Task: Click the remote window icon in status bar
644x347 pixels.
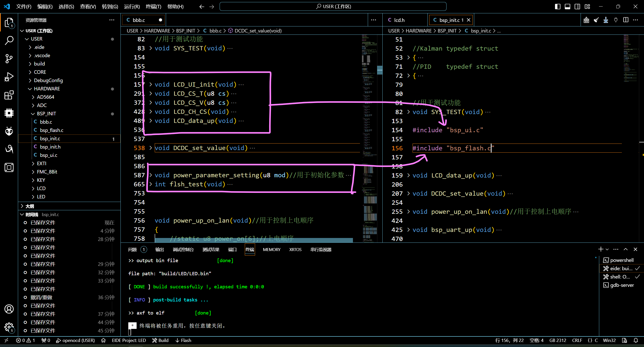Action: [7, 340]
